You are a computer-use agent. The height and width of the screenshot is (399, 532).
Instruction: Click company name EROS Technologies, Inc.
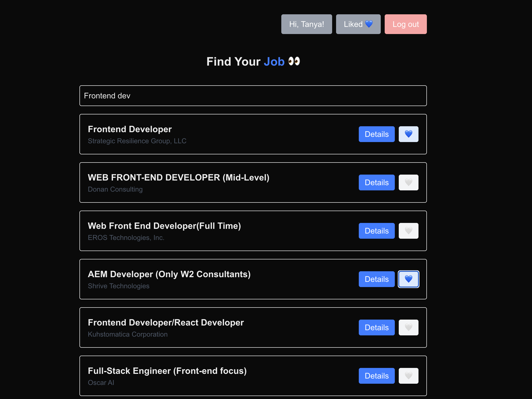tap(126, 237)
